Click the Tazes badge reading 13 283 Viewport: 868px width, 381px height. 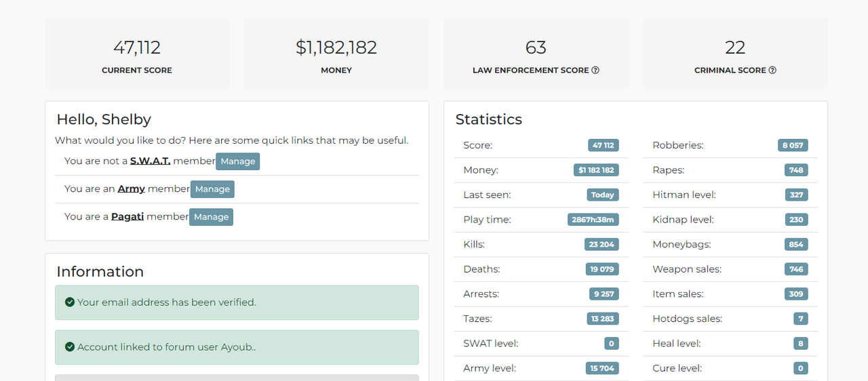602,319
